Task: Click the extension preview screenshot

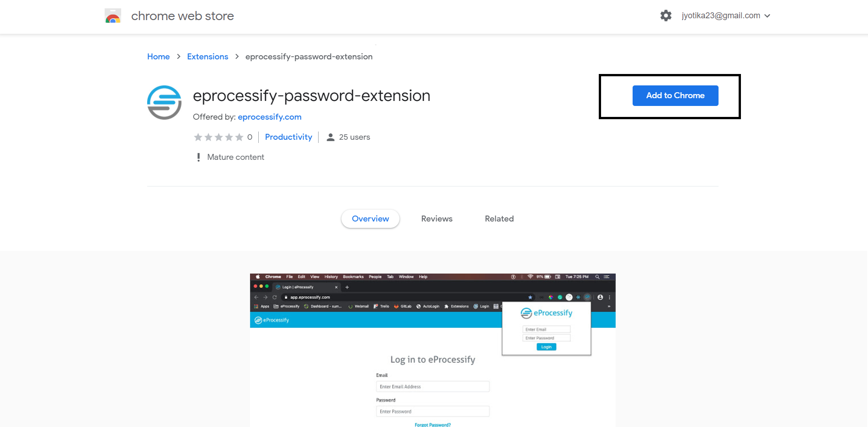Action: (432, 350)
